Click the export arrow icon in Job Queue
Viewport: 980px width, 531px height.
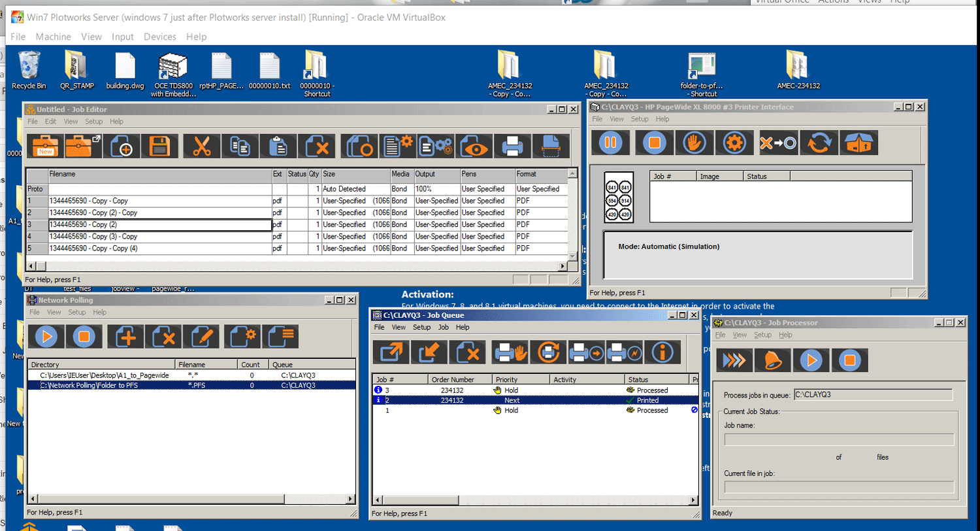pos(391,352)
